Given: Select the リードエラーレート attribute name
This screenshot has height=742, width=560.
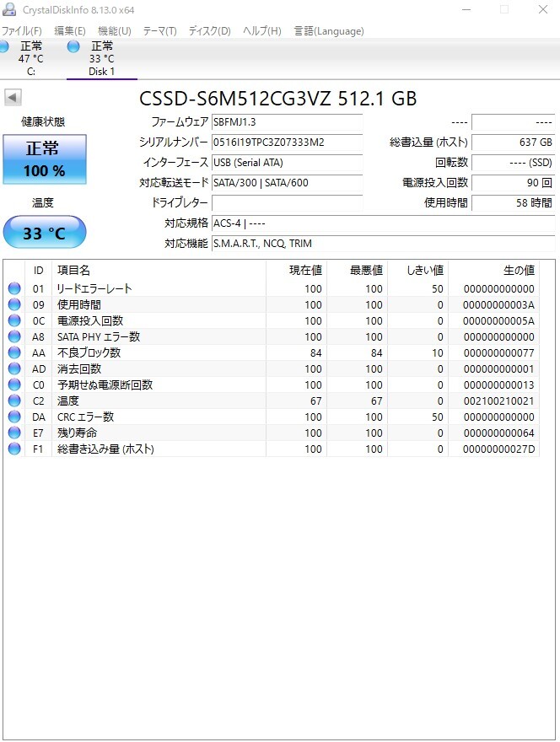Looking at the screenshot, I should [x=94, y=288].
